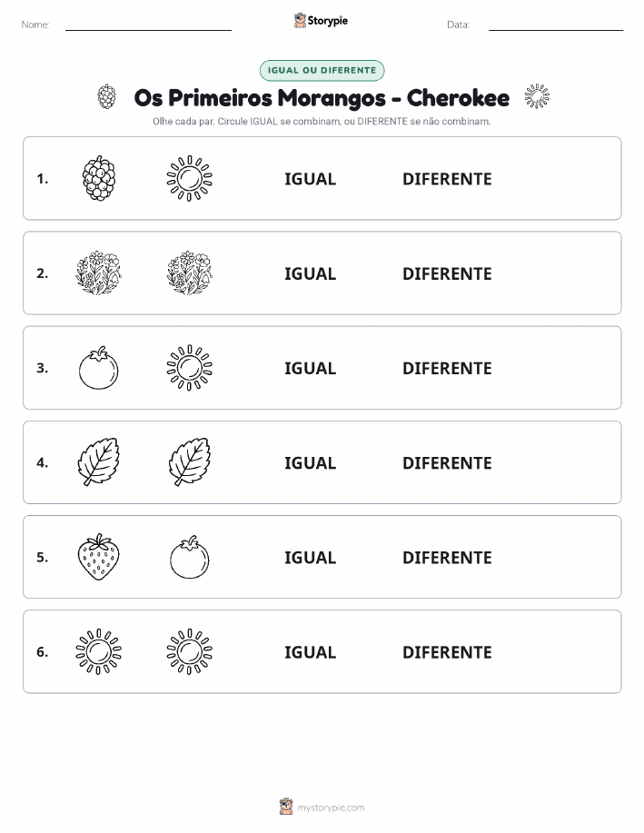
Task: Click the right flower bouquet in row 2
Action: [x=190, y=273]
